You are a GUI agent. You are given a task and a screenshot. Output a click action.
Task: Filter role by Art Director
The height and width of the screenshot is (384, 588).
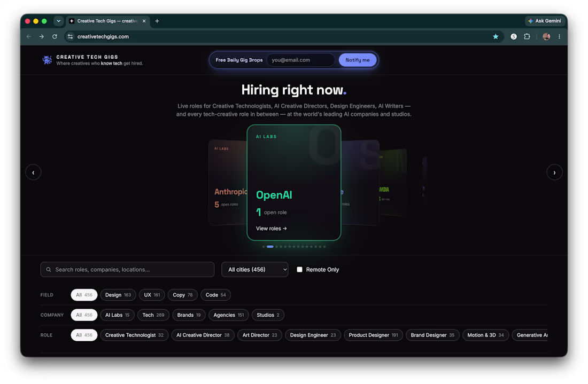click(x=260, y=335)
